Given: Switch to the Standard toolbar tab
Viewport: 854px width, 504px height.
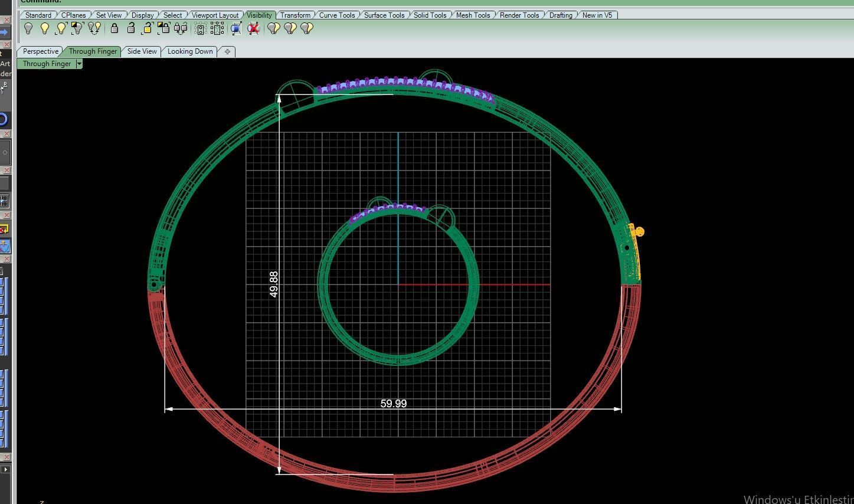Looking at the screenshot, I should tap(38, 15).
